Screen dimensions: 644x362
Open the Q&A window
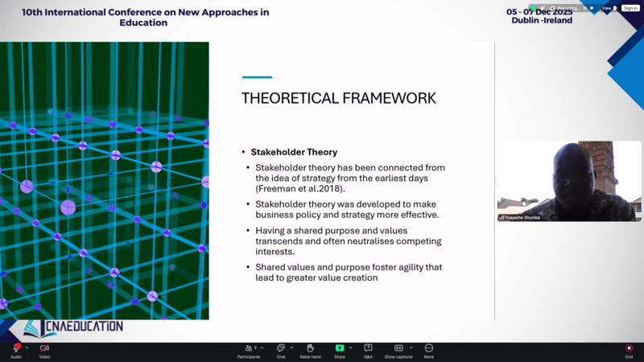pyautogui.click(x=368, y=348)
